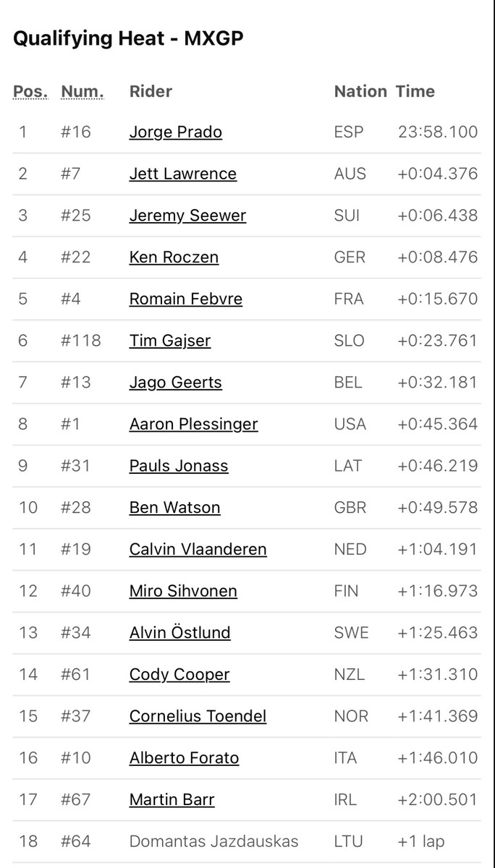Click on Tim Gajser's name
The image size is (495, 868).
(169, 341)
